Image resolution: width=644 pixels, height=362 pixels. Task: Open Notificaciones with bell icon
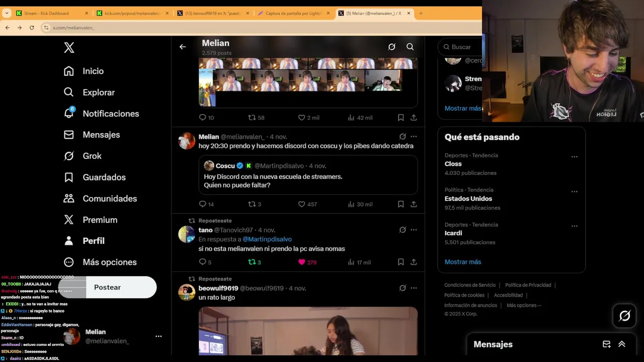click(x=101, y=114)
